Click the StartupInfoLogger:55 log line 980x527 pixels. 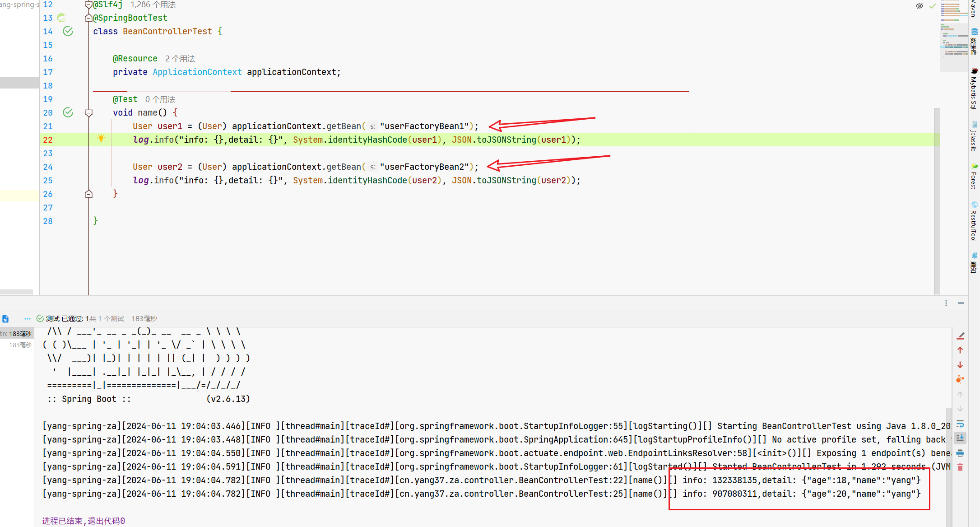coord(496,426)
